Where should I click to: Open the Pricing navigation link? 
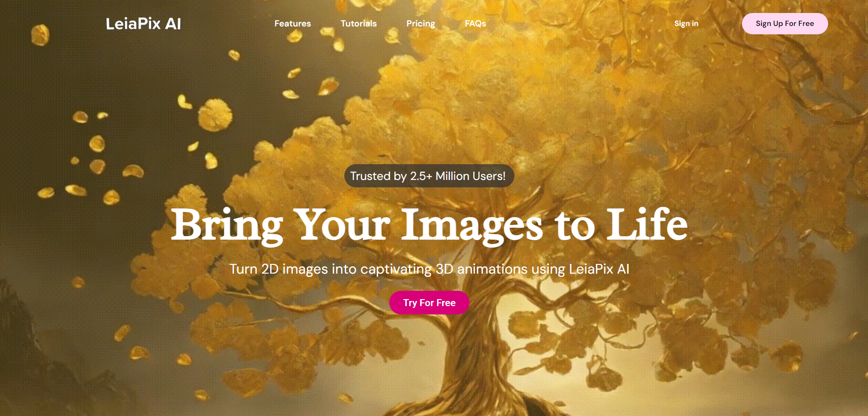tap(421, 24)
